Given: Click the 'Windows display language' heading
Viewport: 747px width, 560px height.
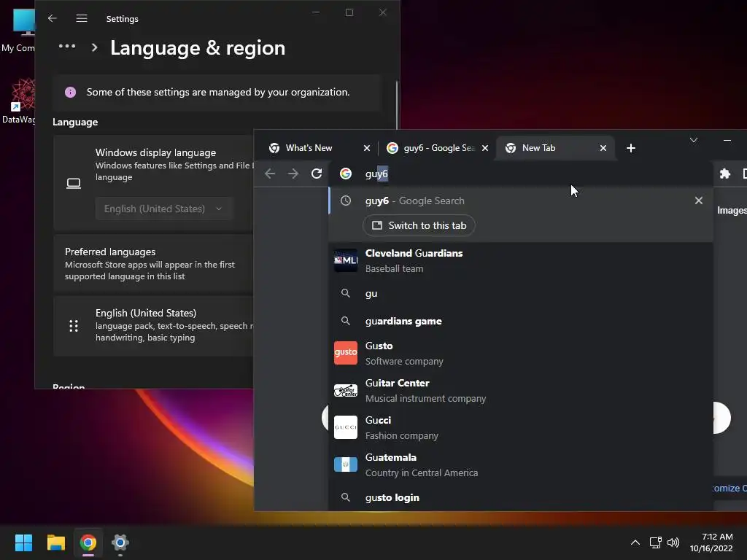Looking at the screenshot, I should 156,152.
